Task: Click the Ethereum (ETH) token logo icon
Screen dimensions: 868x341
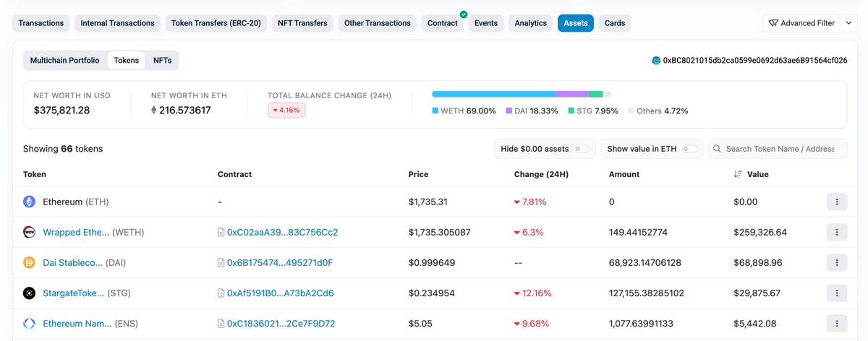Action: [29, 202]
